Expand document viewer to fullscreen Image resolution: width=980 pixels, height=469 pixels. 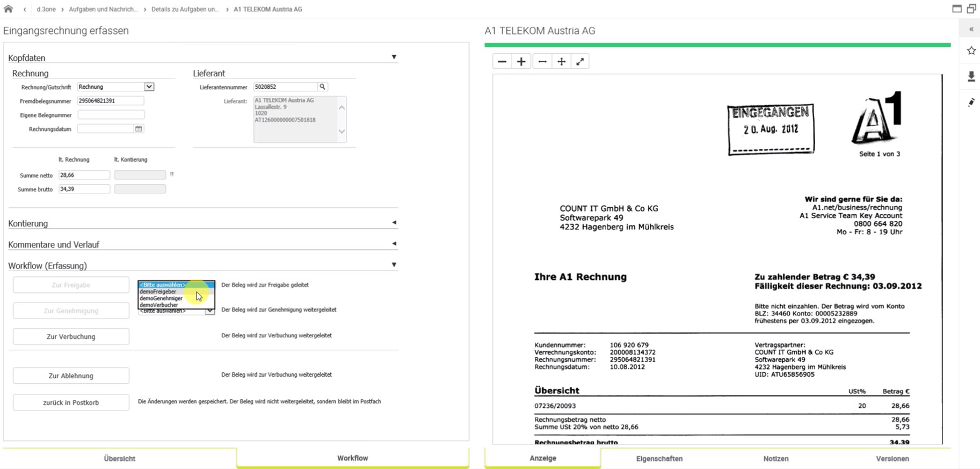[580, 62]
